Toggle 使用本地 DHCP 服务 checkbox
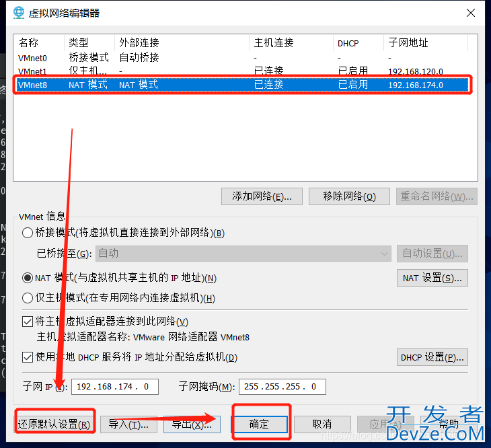Screen dimensions: 491x448 point(28,357)
